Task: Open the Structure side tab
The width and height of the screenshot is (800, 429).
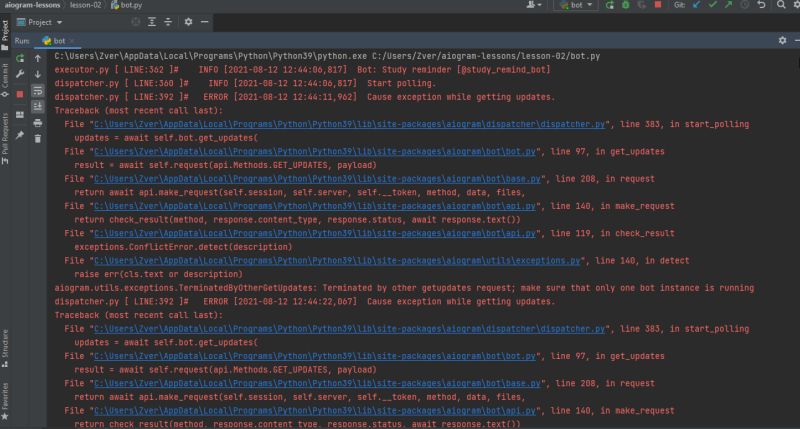Action: point(5,348)
